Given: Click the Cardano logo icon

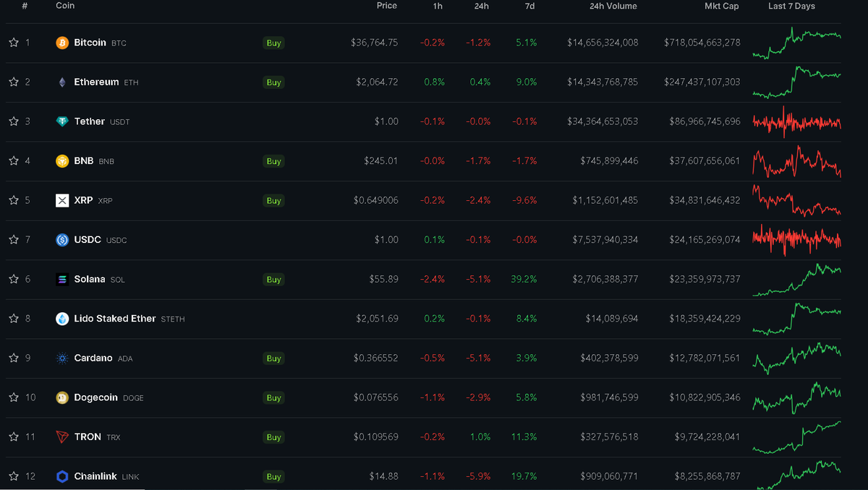Looking at the screenshot, I should click(62, 358).
